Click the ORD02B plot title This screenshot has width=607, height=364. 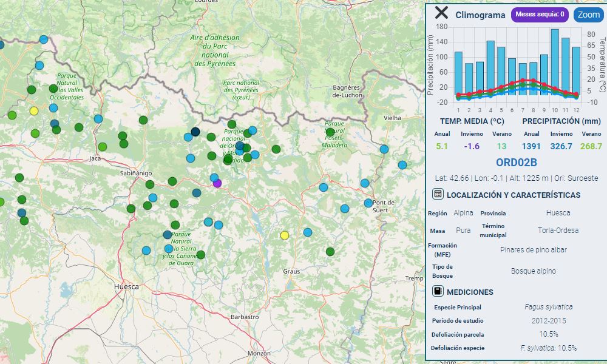[516, 163]
